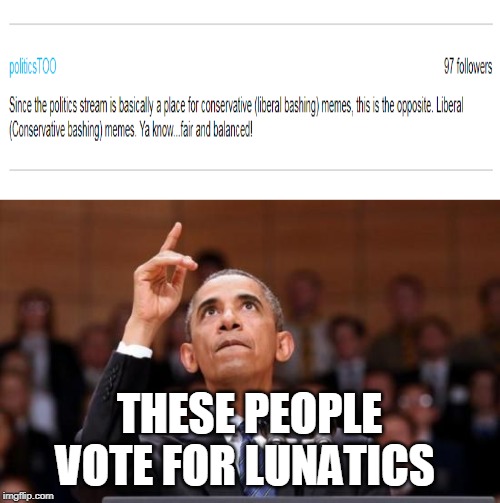Open the meme image of man pointing upward
This screenshot has width=500, height=503.
[x=250, y=351]
